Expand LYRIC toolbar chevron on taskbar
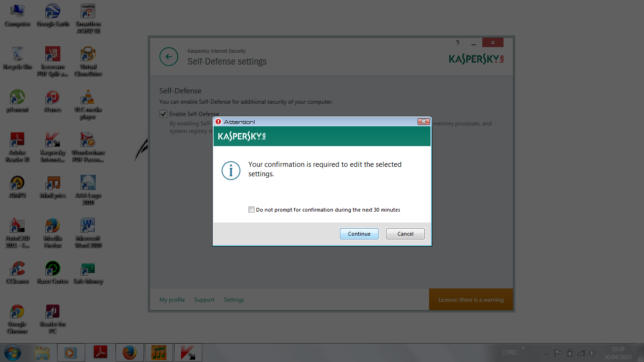 (x=522, y=348)
